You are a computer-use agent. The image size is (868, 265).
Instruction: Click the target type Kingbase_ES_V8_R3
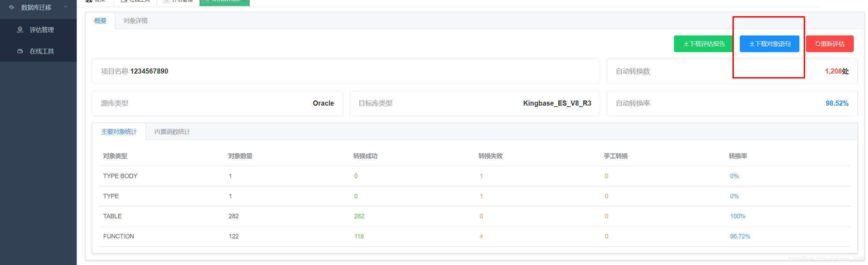pyautogui.click(x=557, y=103)
